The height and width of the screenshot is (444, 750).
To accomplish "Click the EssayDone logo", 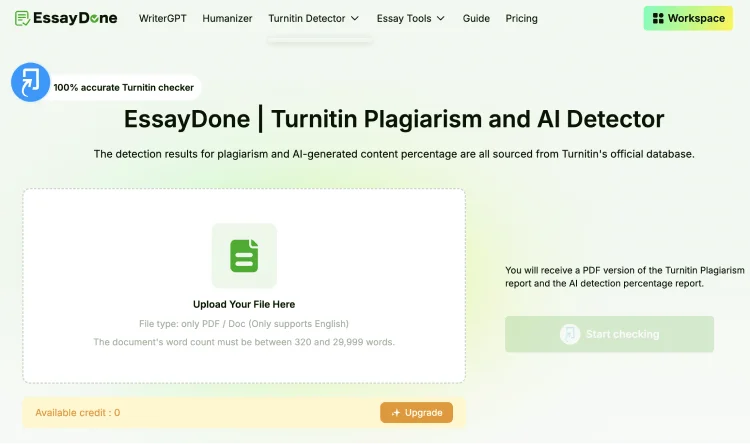I will click(x=66, y=18).
